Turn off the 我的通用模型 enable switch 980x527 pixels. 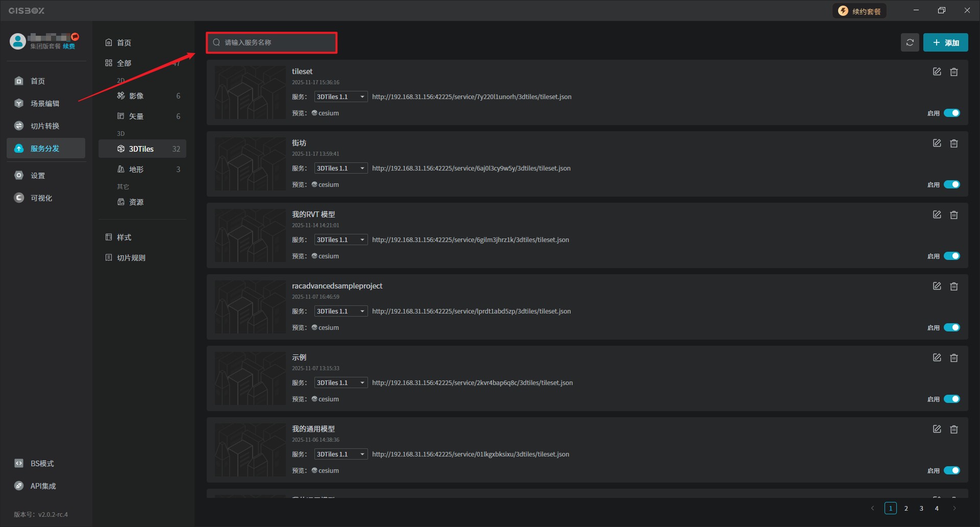click(951, 470)
